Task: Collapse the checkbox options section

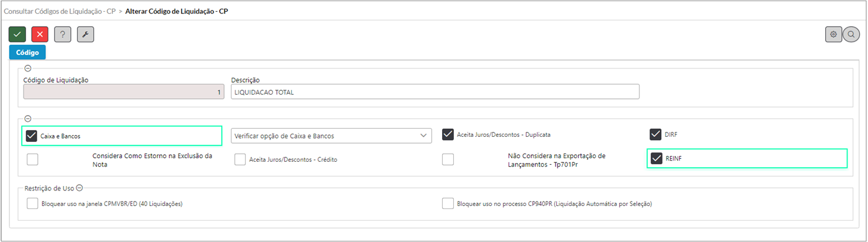Action: pyautogui.click(x=27, y=118)
